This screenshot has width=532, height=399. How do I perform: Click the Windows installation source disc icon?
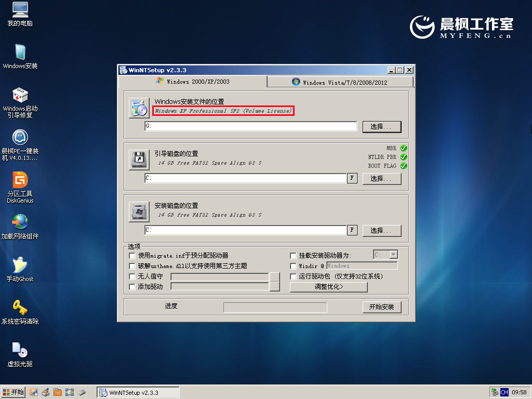coord(139,108)
